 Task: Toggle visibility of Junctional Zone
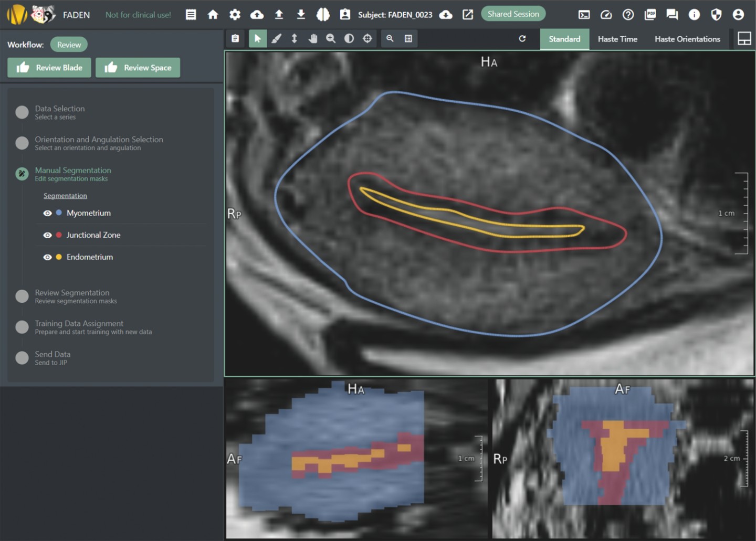point(47,235)
